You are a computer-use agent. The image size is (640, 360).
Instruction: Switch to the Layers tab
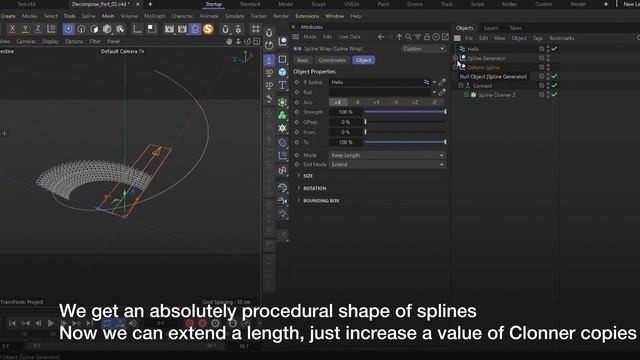click(491, 28)
